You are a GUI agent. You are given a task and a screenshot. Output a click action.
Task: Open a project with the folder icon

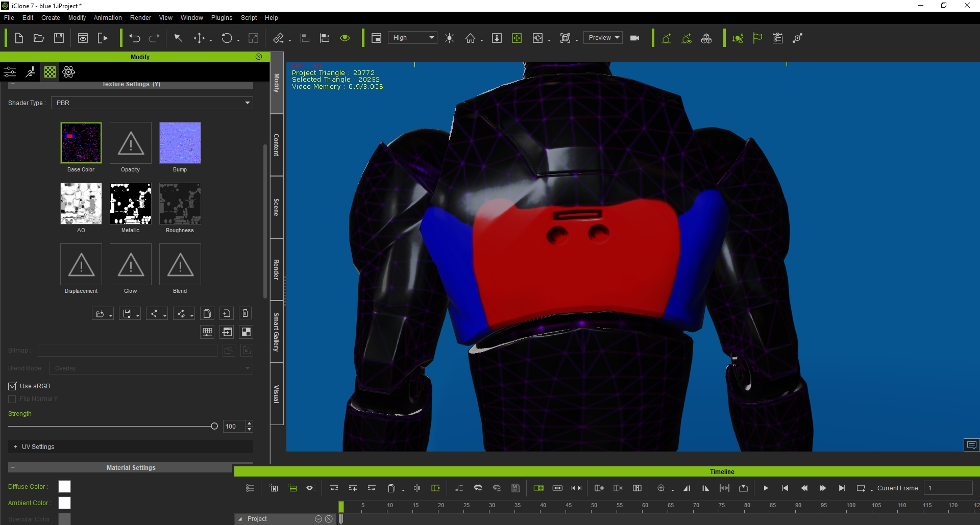click(39, 38)
